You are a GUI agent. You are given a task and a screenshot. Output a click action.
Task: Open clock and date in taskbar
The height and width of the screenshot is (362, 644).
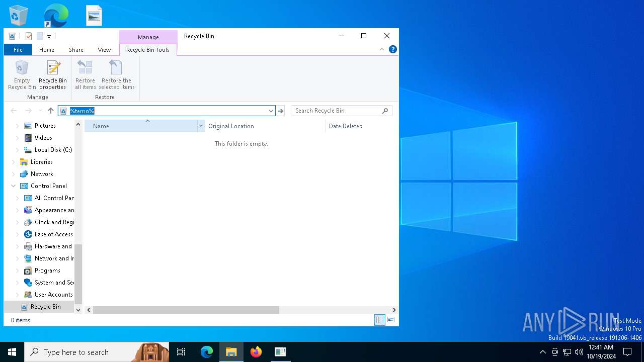pyautogui.click(x=601, y=352)
